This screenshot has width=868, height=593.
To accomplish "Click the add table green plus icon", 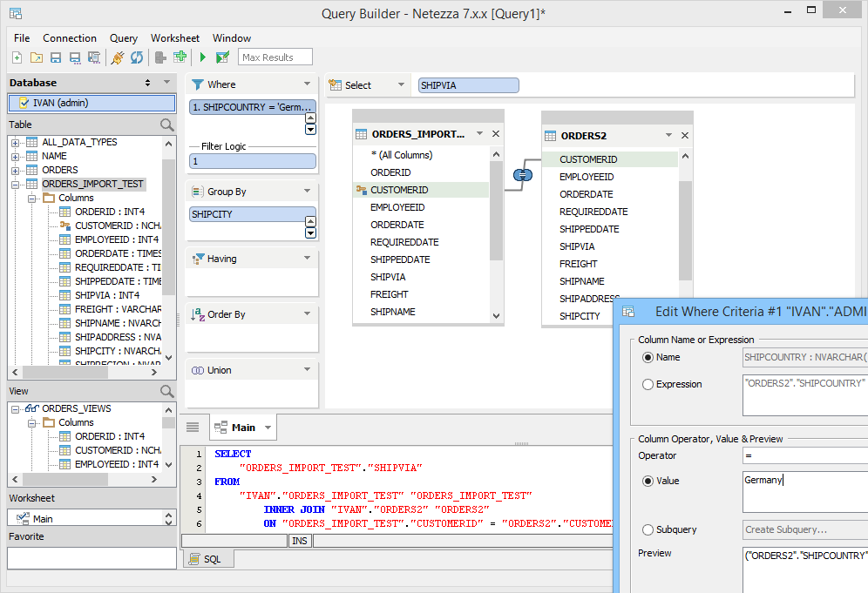I will click(x=180, y=57).
